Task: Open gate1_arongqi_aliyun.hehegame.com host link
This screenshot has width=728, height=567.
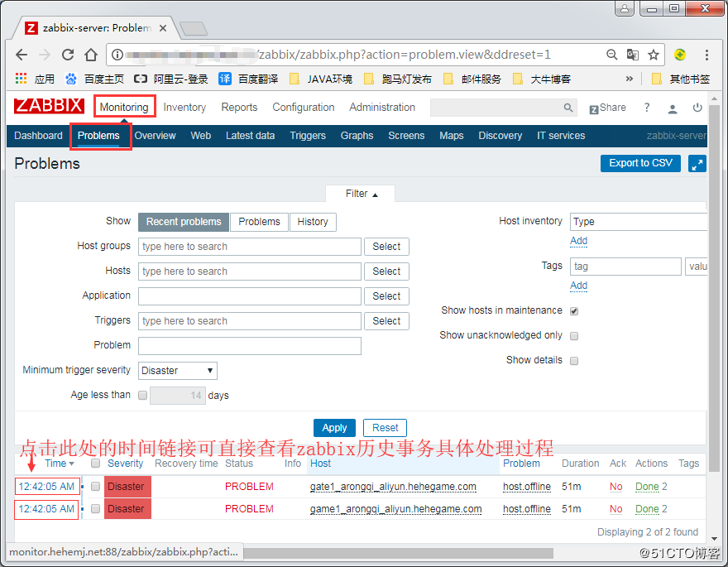Action: [393, 487]
